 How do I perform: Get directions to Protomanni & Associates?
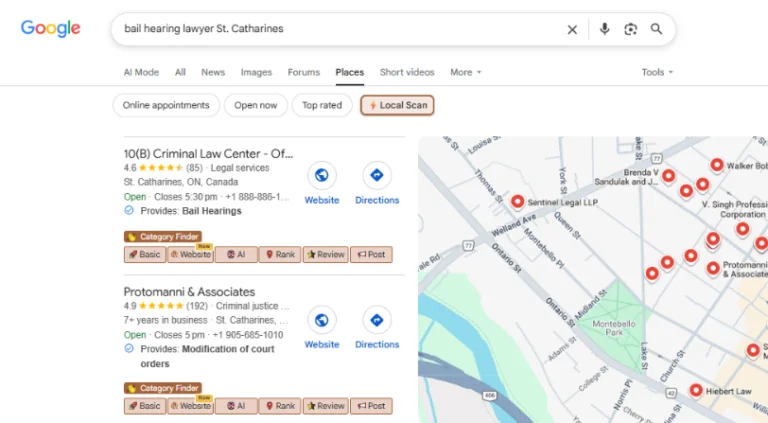[x=377, y=328]
